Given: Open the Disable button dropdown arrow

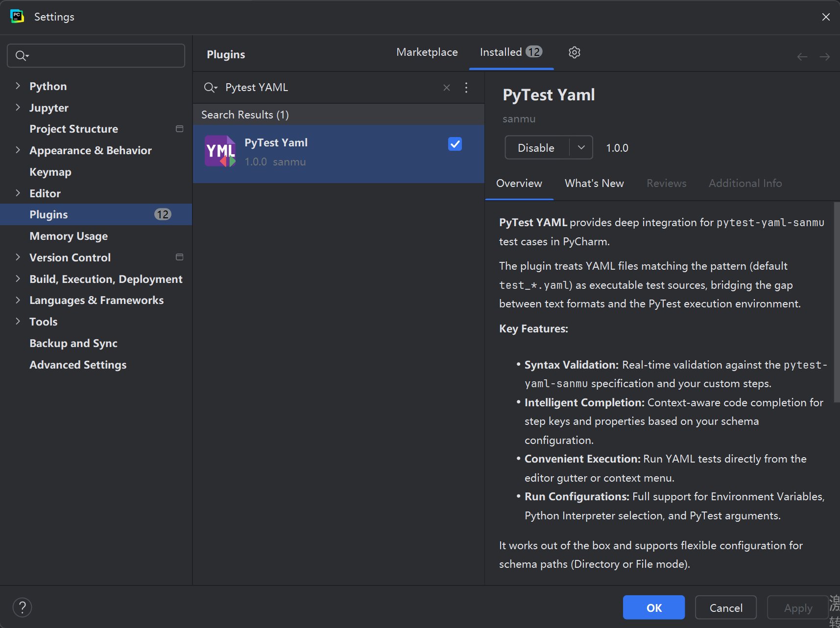Looking at the screenshot, I should (x=581, y=148).
